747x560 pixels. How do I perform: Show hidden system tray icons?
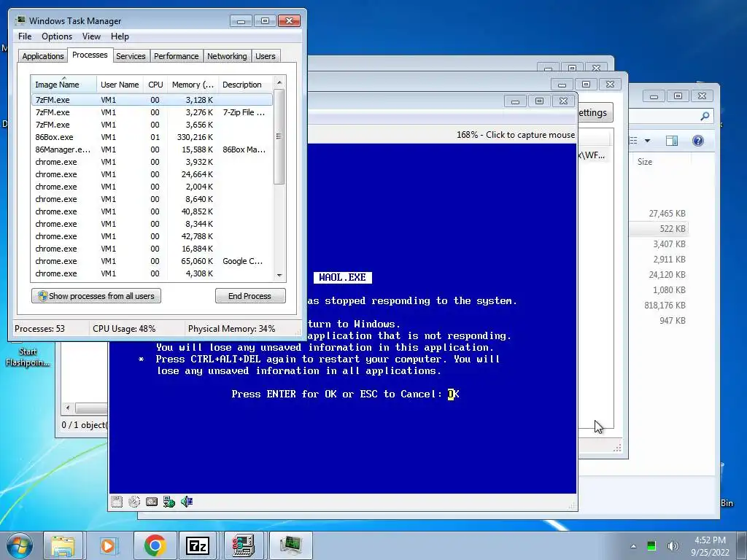tap(633, 546)
